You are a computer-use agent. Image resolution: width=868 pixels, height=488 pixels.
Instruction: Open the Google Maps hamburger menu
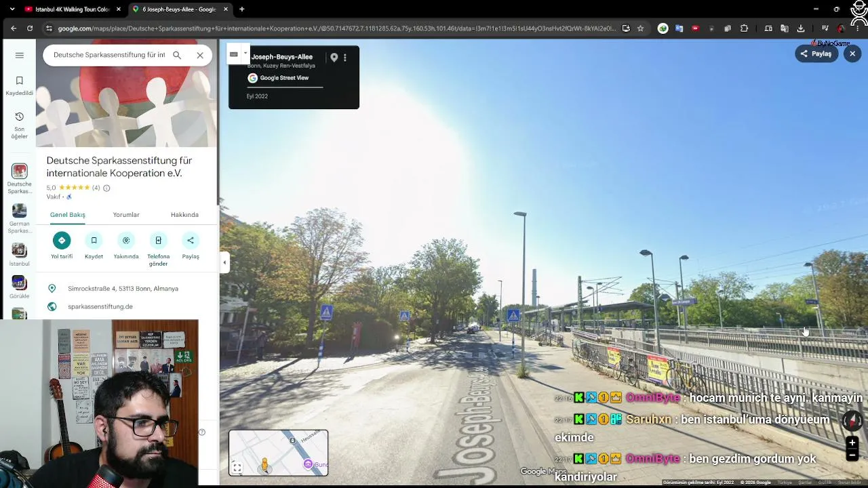(20, 55)
